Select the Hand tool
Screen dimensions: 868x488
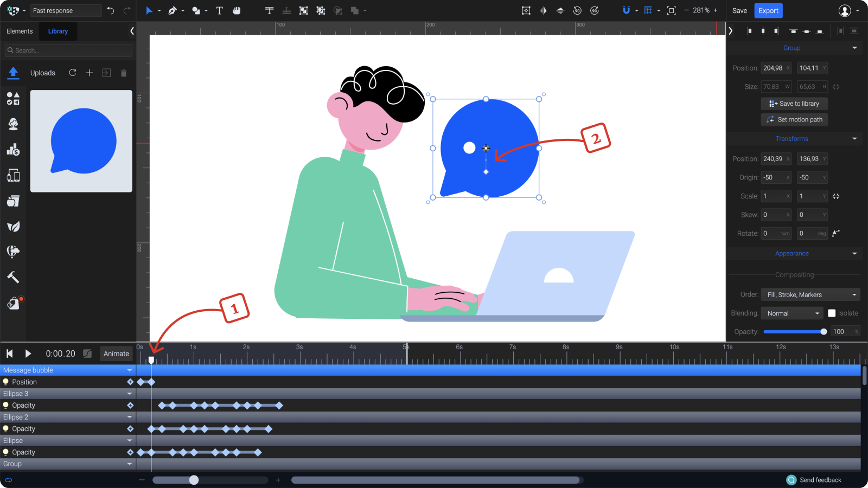coord(237,10)
